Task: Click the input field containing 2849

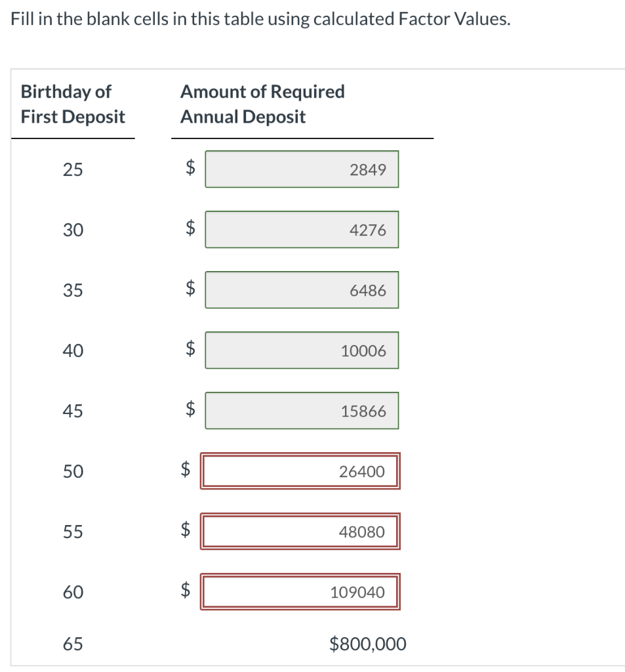Action: coord(302,169)
